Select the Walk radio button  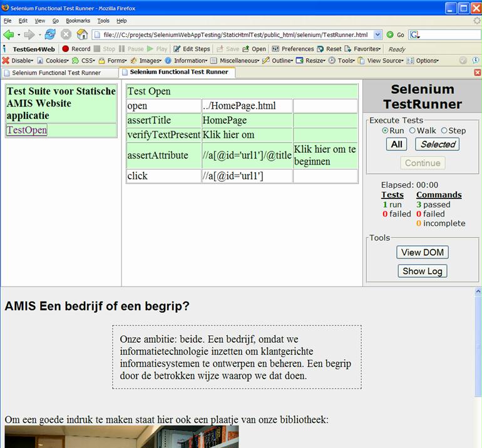coord(412,131)
